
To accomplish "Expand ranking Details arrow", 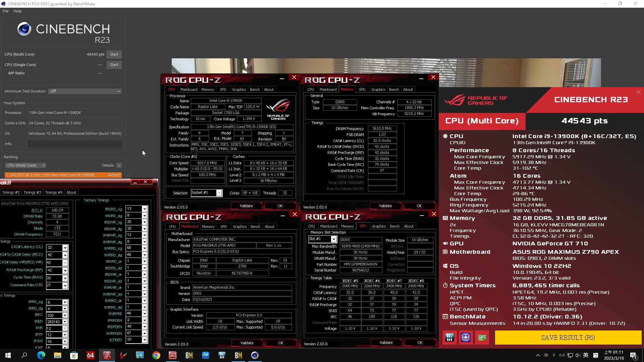I will click(x=119, y=165).
